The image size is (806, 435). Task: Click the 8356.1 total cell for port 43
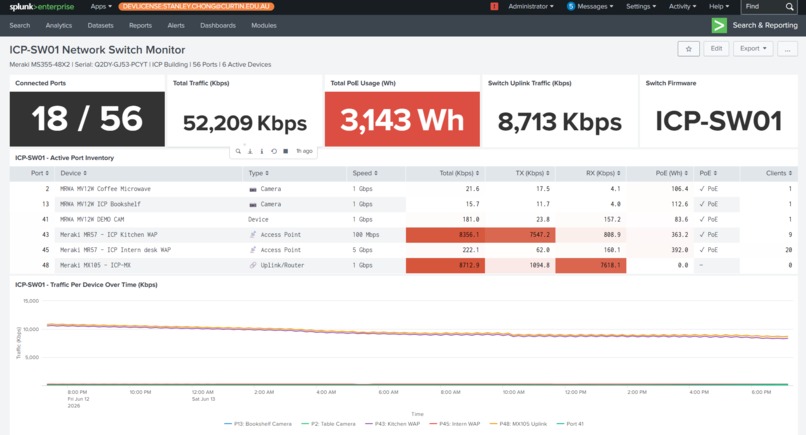445,235
